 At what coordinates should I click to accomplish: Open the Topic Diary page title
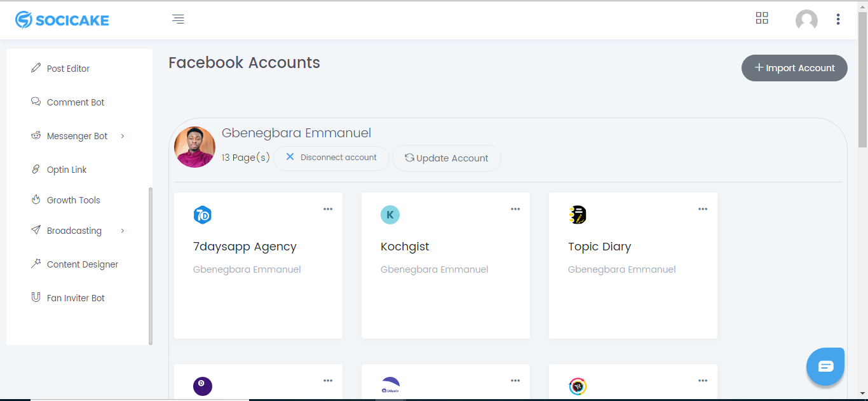pos(599,247)
